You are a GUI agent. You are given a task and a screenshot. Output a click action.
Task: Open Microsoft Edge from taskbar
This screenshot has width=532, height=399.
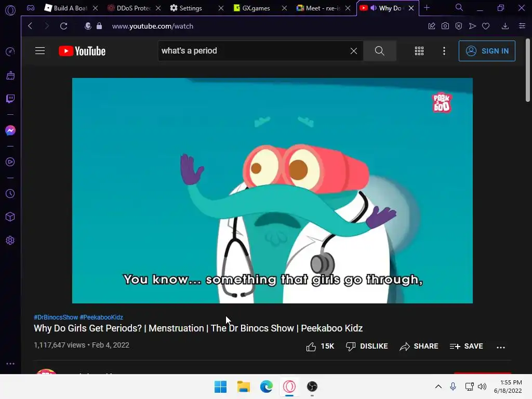267,387
